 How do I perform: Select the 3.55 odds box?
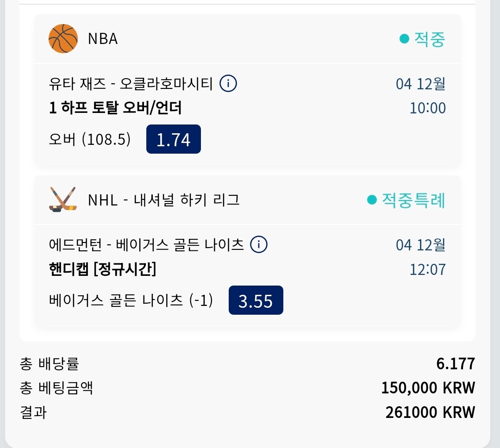point(256,300)
